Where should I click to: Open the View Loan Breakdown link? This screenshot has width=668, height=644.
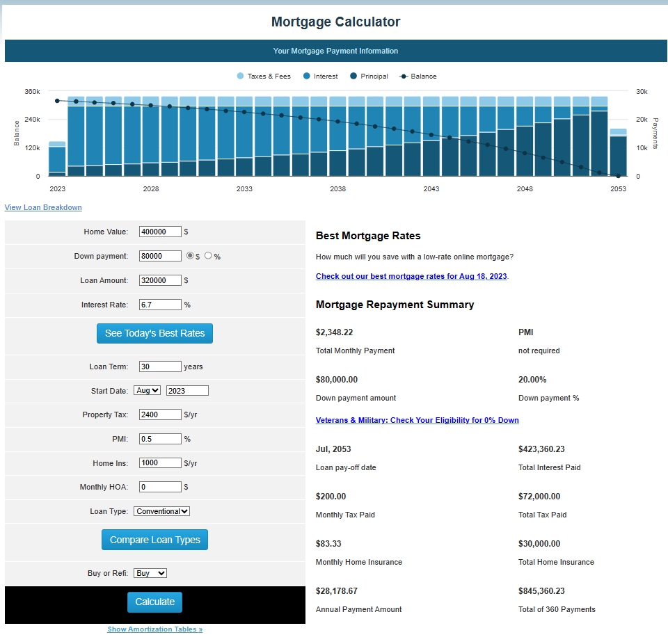pos(42,207)
